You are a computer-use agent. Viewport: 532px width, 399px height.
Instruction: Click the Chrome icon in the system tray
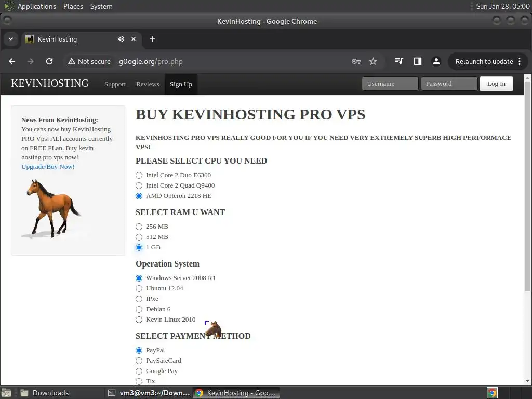click(x=492, y=393)
